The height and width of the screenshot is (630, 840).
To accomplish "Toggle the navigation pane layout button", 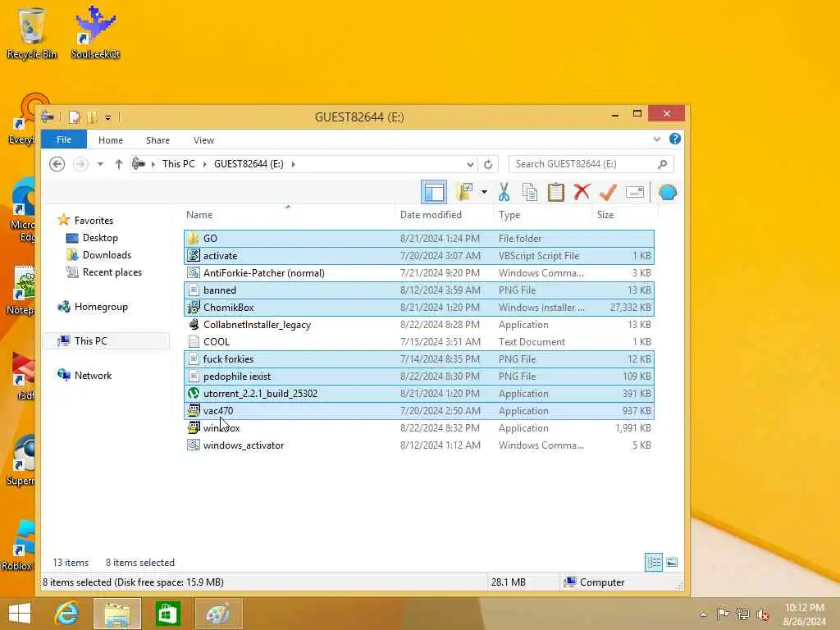I will click(434, 192).
